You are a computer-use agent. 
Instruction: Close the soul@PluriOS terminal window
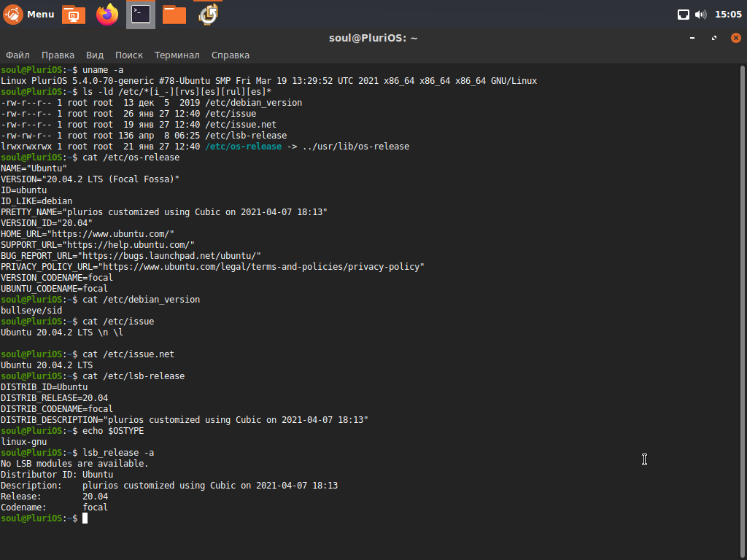click(736, 38)
